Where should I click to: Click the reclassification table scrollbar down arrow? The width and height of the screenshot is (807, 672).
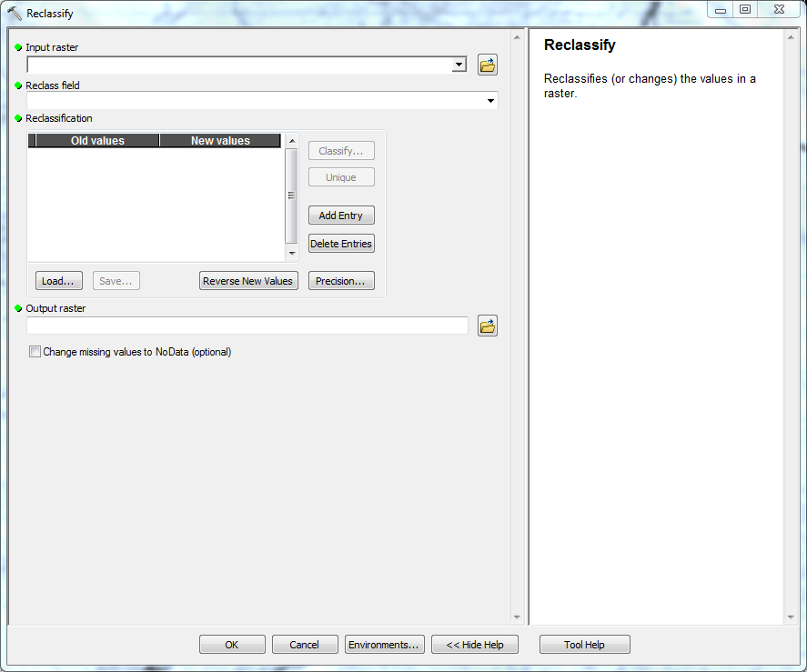(292, 254)
